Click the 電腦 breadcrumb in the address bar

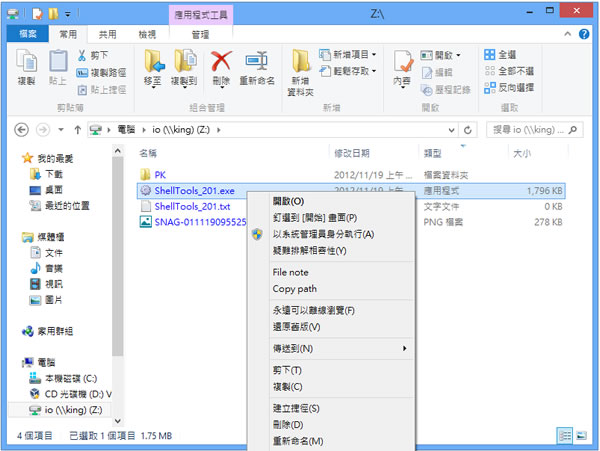pyautogui.click(x=126, y=130)
